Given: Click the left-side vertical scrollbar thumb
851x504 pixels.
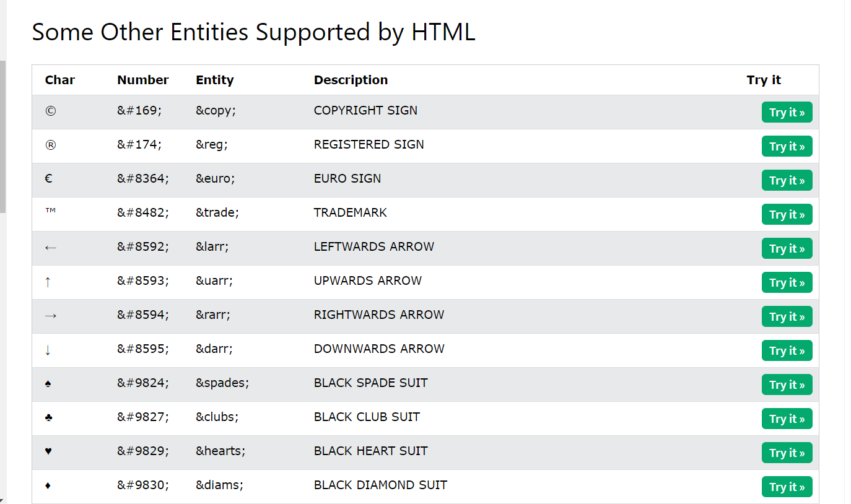Looking at the screenshot, I should [2, 136].
